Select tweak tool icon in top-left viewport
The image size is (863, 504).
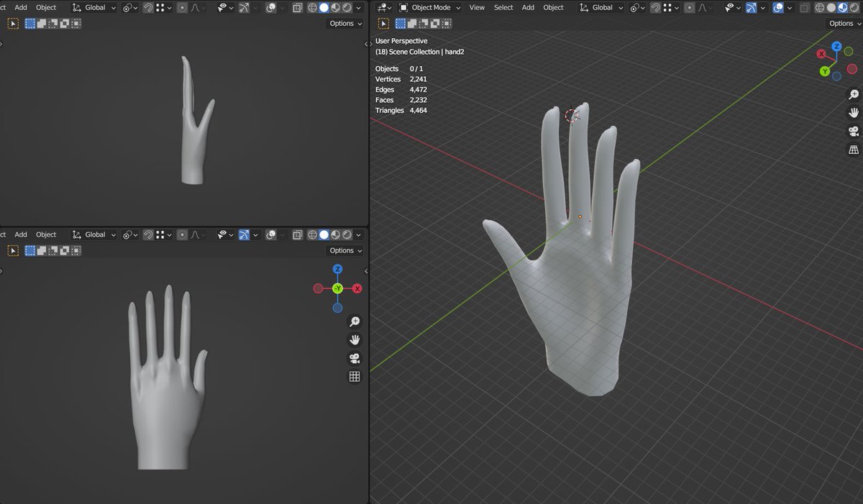[13, 23]
